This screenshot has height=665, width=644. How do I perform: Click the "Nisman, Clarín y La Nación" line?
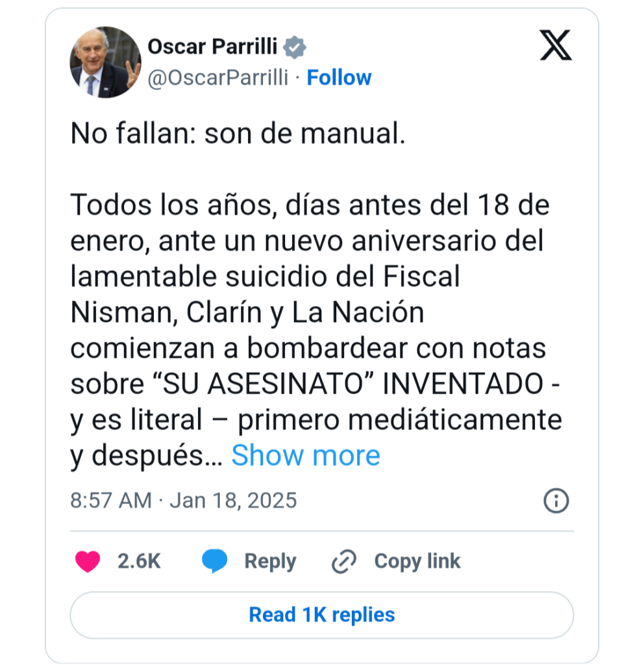(247, 313)
